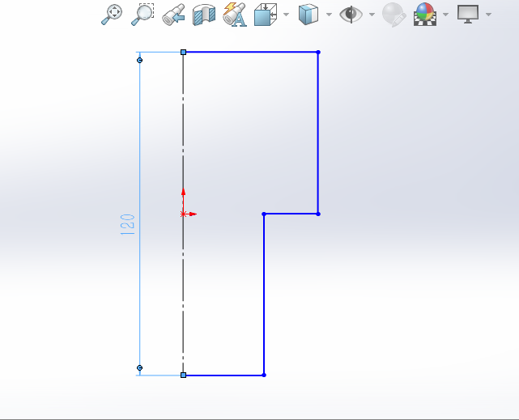Open the Display Style dropdown arrow
Image resolution: width=519 pixels, height=420 pixels.
pyautogui.click(x=329, y=15)
